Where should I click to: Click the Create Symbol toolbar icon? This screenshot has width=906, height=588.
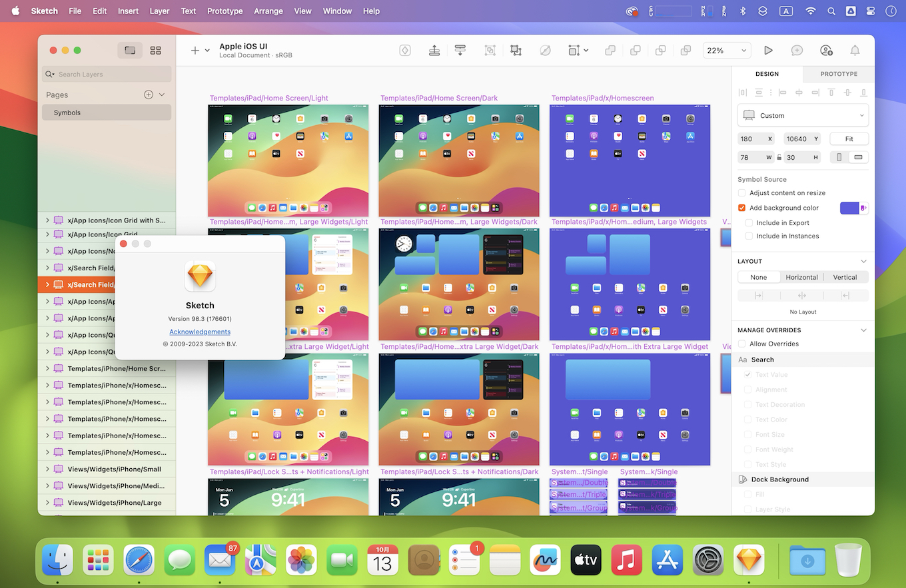click(404, 51)
